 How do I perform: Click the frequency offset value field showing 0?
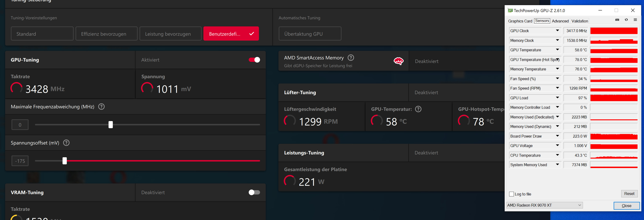coord(20,125)
